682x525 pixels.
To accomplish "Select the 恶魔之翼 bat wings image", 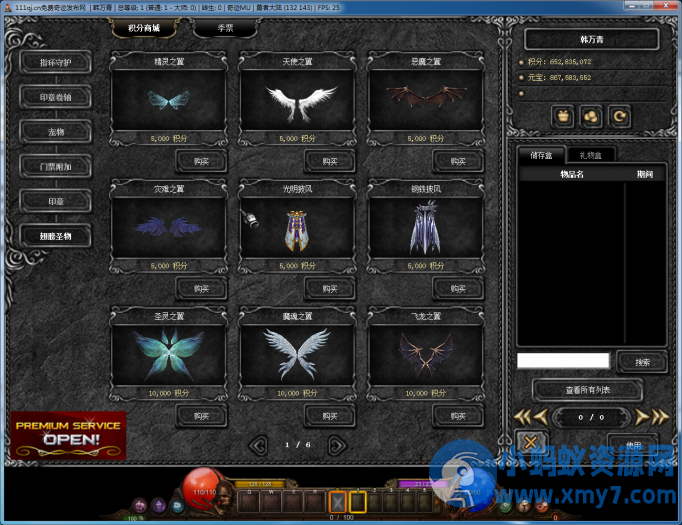I will 425,100.
